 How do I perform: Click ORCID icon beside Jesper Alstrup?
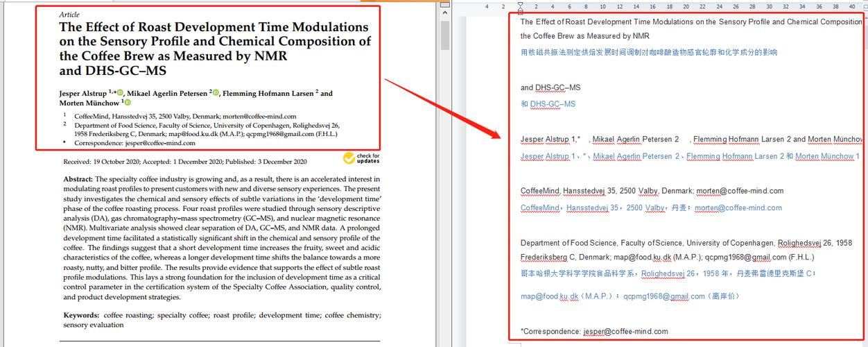pos(120,93)
